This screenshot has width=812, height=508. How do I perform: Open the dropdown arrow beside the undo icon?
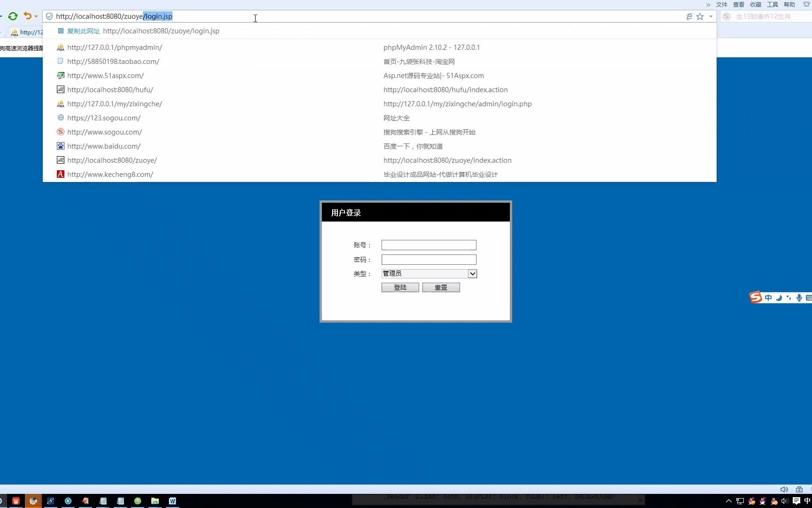(36, 16)
